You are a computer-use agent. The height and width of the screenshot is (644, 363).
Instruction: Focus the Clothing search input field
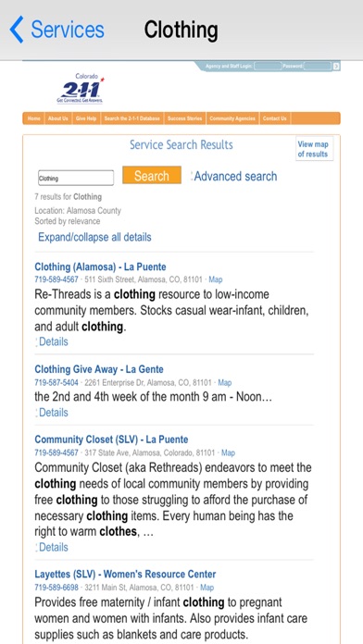click(x=76, y=178)
